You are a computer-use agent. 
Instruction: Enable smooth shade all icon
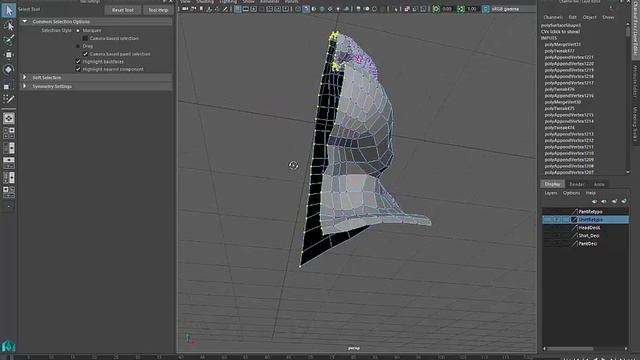(306, 9)
